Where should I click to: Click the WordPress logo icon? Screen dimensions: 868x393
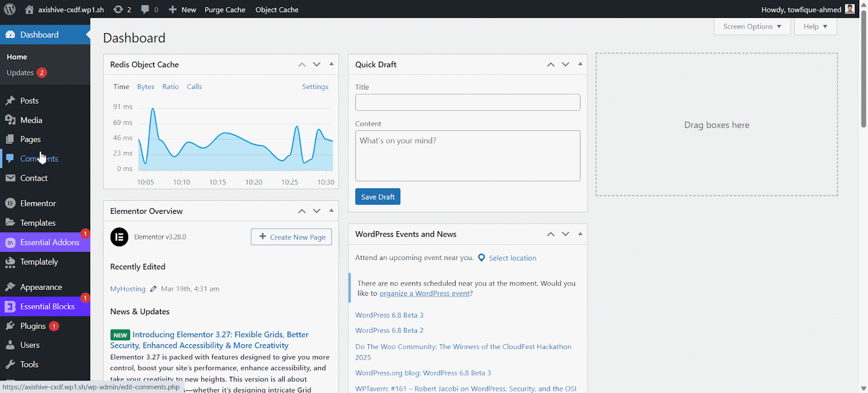[10, 9]
